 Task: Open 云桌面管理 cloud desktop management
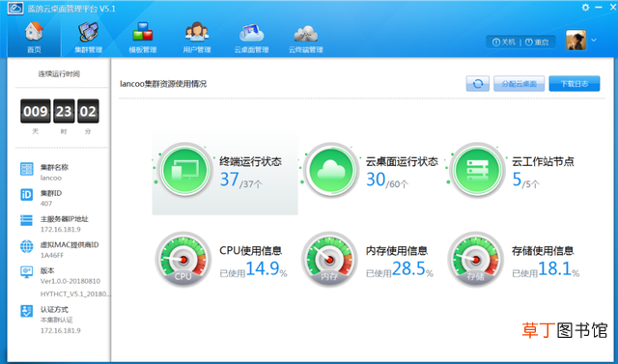tap(251, 38)
